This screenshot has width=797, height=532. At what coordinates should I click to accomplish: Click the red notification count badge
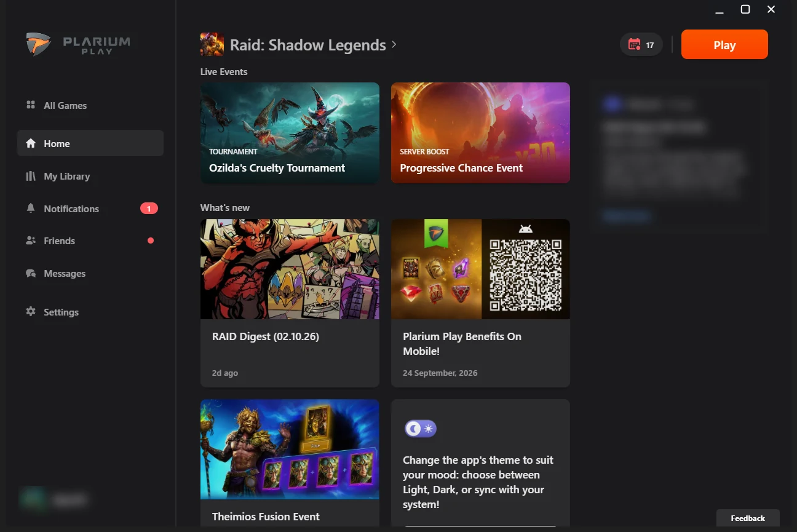[x=149, y=208]
